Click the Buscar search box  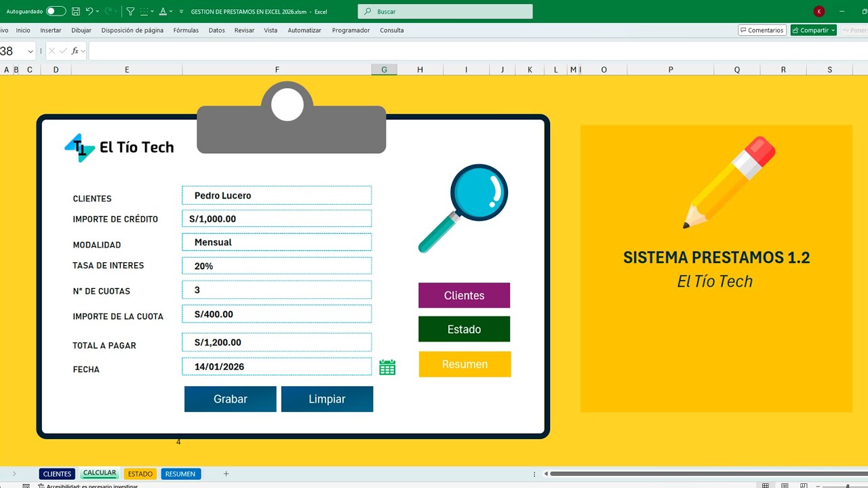pyautogui.click(x=445, y=12)
